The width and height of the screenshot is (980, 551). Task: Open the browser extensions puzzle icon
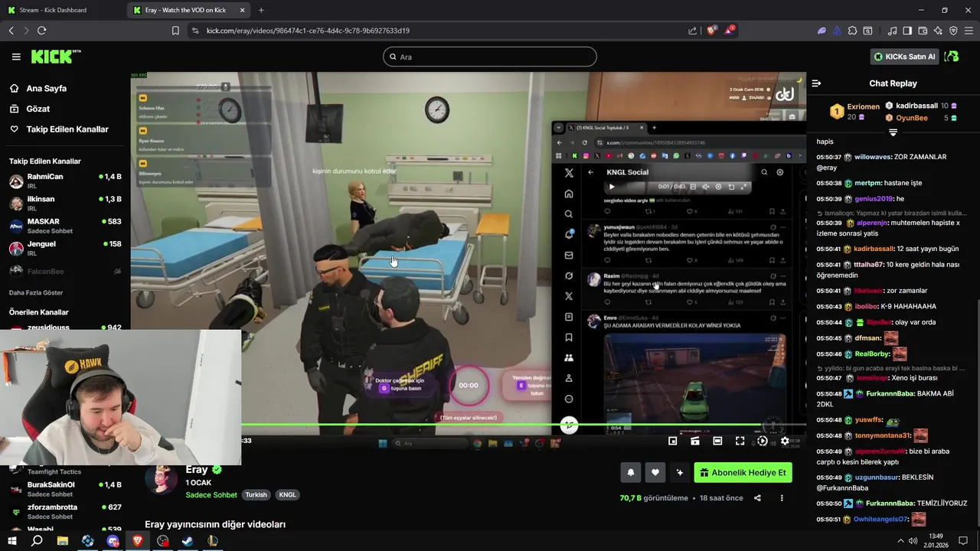pos(852,31)
